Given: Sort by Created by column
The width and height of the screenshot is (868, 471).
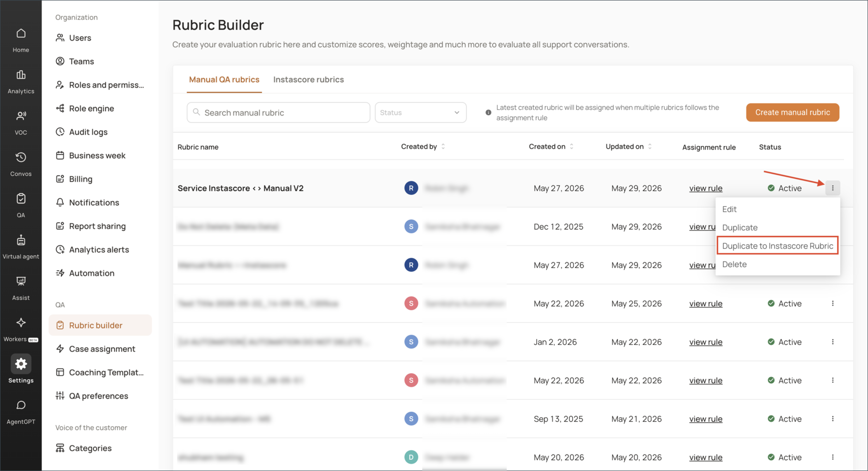Looking at the screenshot, I should (x=443, y=147).
